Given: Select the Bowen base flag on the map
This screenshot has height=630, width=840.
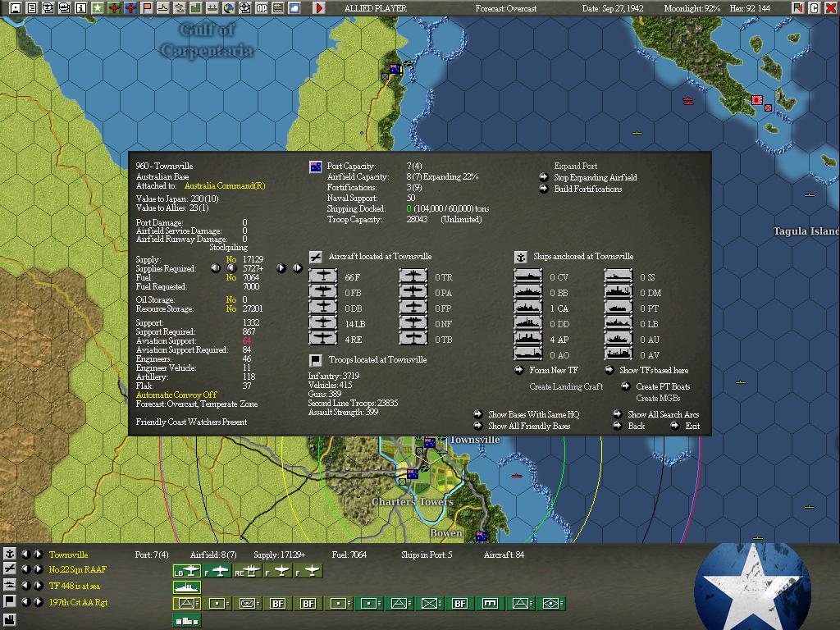Looking at the screenshot, I should point(481,536).
